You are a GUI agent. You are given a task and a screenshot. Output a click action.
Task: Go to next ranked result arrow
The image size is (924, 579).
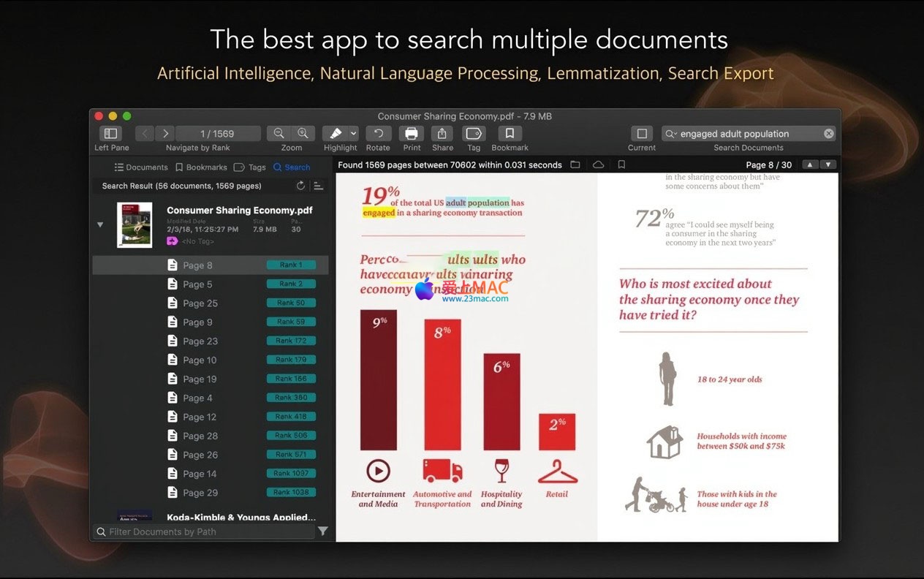pyautogui.click(x=166, y=134)
